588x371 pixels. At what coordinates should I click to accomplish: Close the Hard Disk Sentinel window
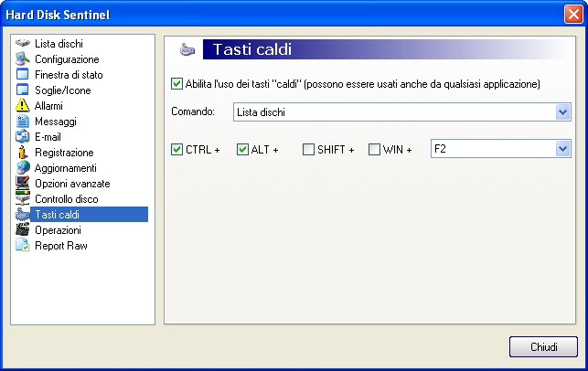[x=573, y=15]
